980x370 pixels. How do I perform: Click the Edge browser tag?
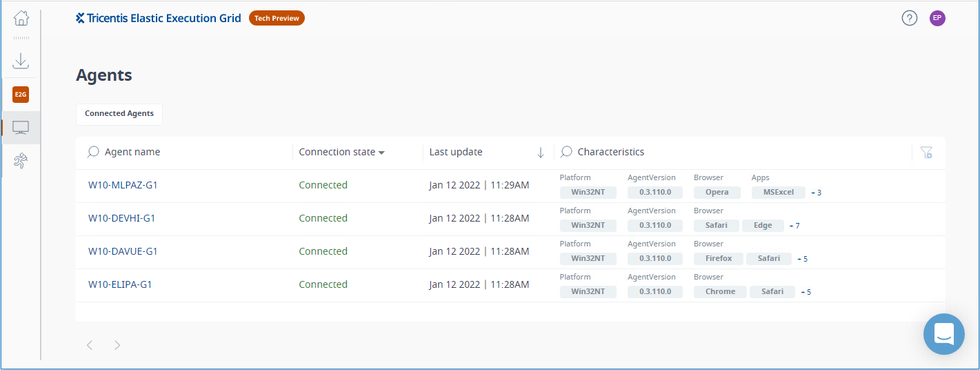[x=763, y=226]
